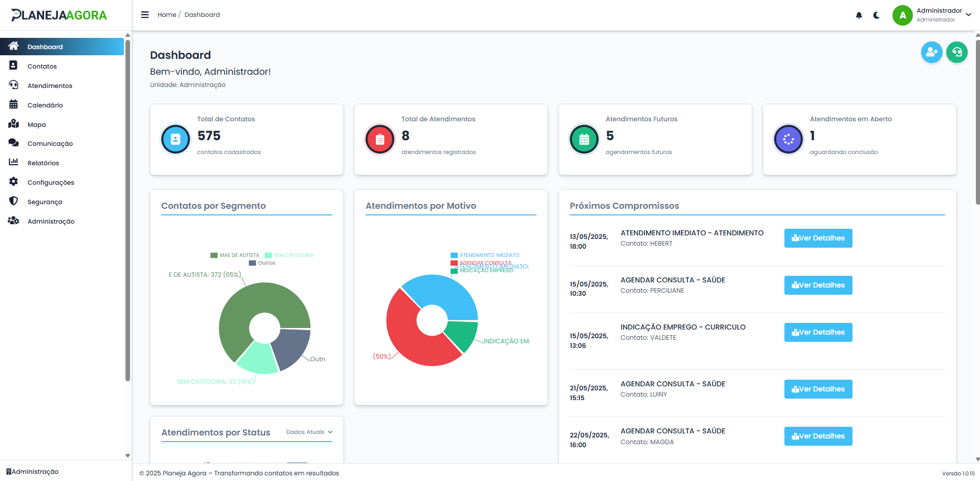Select Dashboard in the sidebar menu
Viewport: 980px width, 481px height.
click(x=46, y=47)
